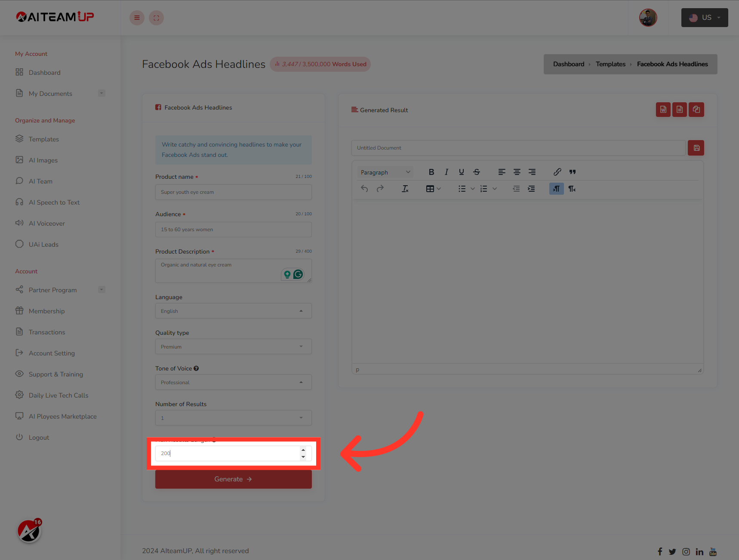Open the Paragraph style dropdown
This screenshot has width=739, height=560.
pyautogui.click(x=385, y=172)
